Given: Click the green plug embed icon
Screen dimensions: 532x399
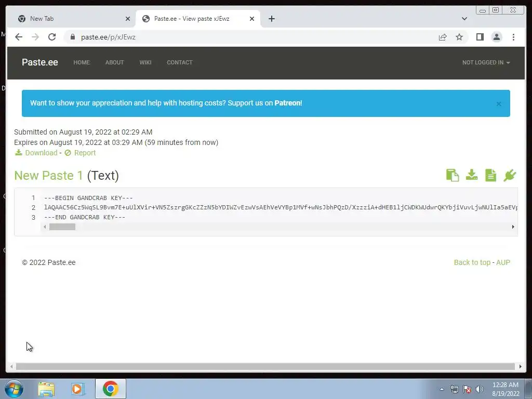Looking at the screenshot, I should click(x=510, y=176).
